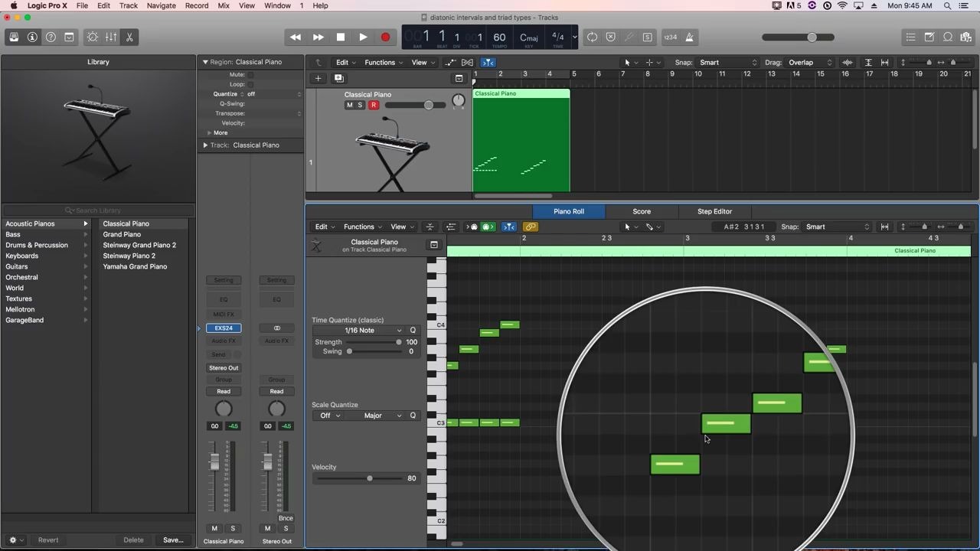Screen dimensions: 980x551
Task: Click the Q button beside Major scale
Action: pos(413,416)
